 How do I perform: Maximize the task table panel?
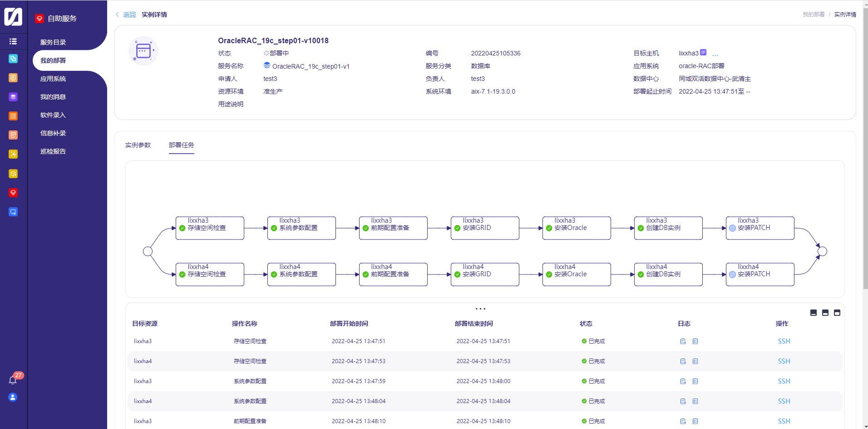(837, 313)
